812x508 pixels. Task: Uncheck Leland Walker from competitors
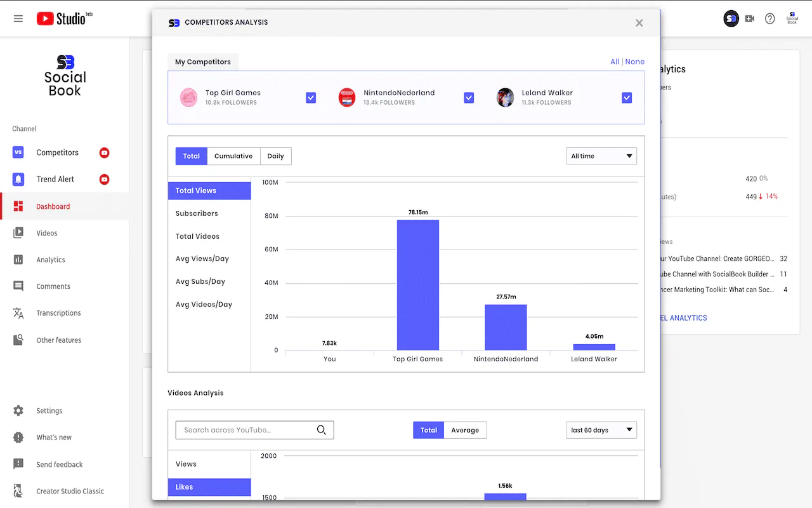627,97
